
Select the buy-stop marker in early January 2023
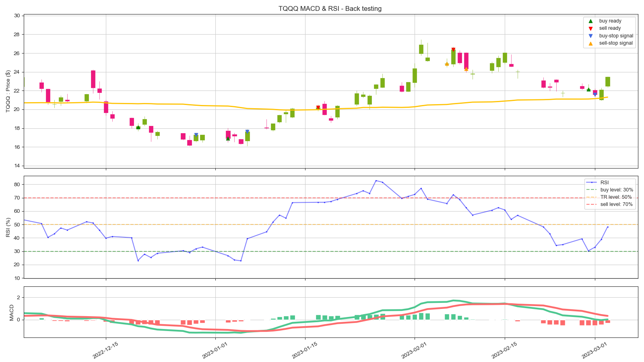[247, 132]
